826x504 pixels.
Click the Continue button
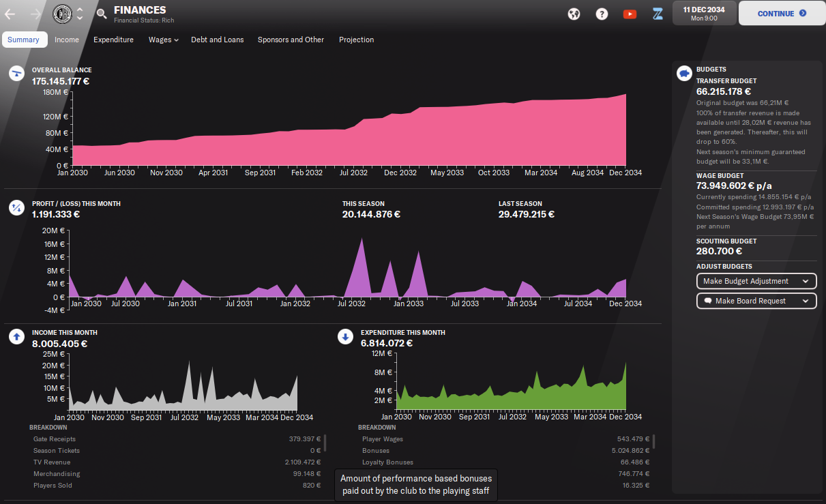pyautogui.click(x=782, y=13)
